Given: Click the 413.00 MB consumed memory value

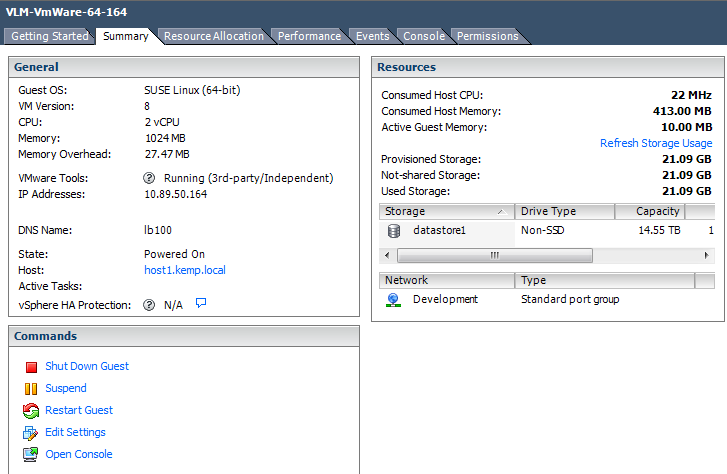Looking at the screenshot, I should [682, 111].
